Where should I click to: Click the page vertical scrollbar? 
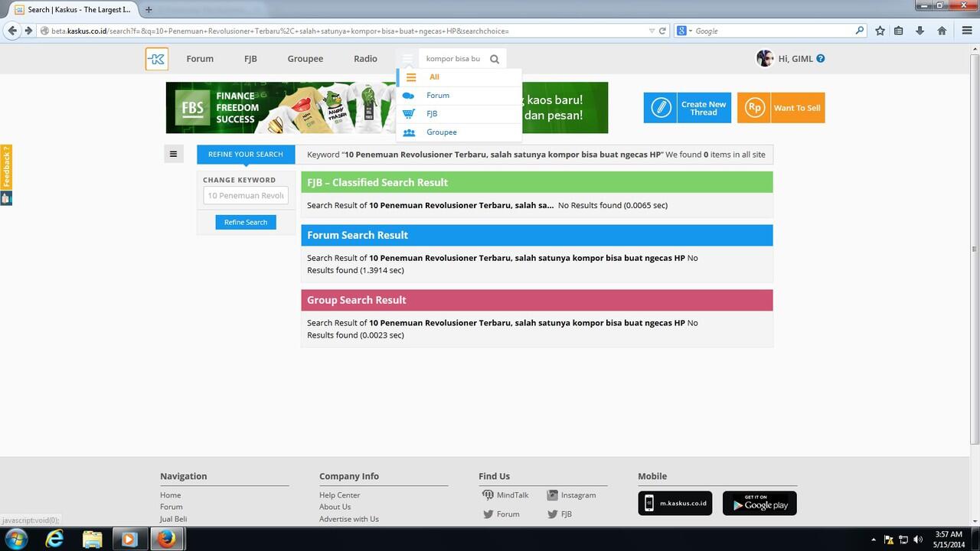coord(975,248)
